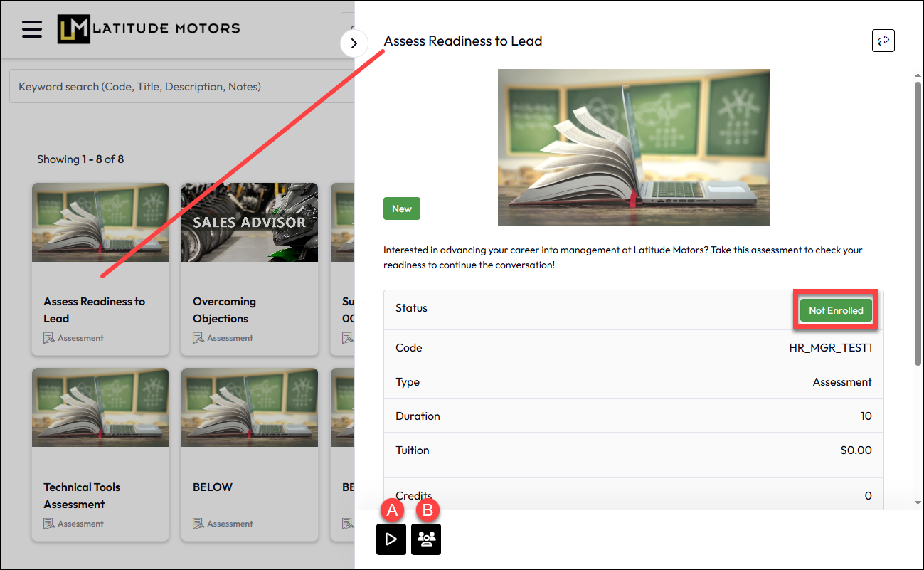Image resolution: width=924 pixels, height=570 pixels.
Task: Click the Not Enrolled status badge
Action: pyautogui.click(x=836, y=310)
